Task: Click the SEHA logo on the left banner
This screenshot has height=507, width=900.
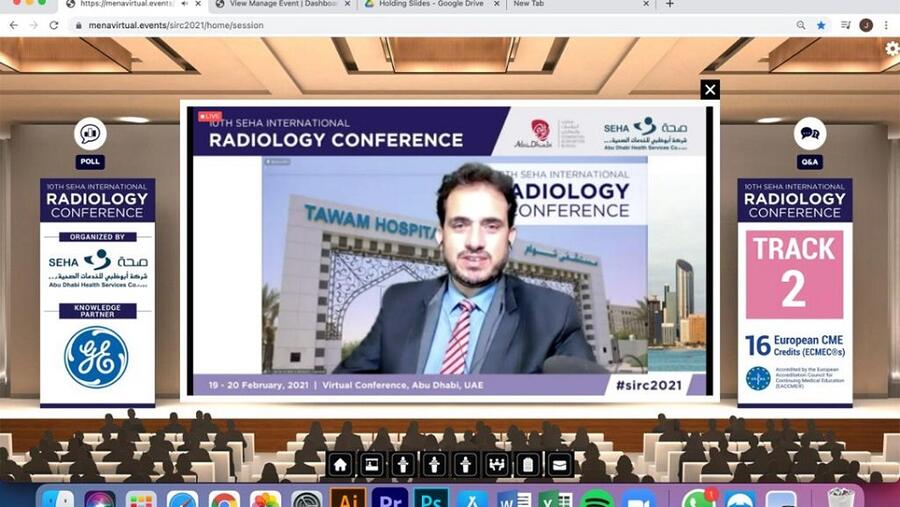Action: coord(98,268)
